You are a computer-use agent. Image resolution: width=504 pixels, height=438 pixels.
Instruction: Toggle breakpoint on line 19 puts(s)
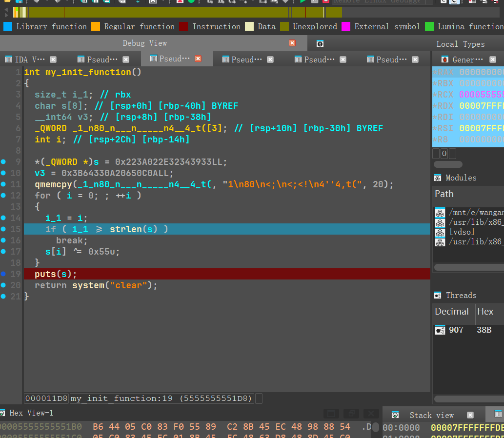click(3, 274)
